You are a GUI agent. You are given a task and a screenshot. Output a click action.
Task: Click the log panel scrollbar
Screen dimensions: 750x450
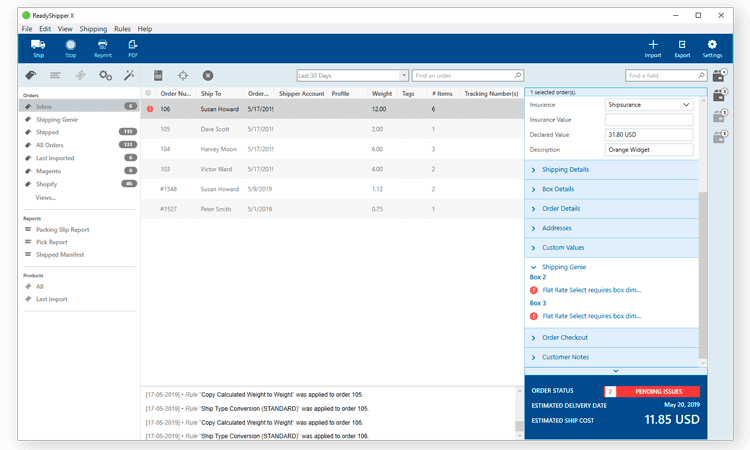coord(519,426)
